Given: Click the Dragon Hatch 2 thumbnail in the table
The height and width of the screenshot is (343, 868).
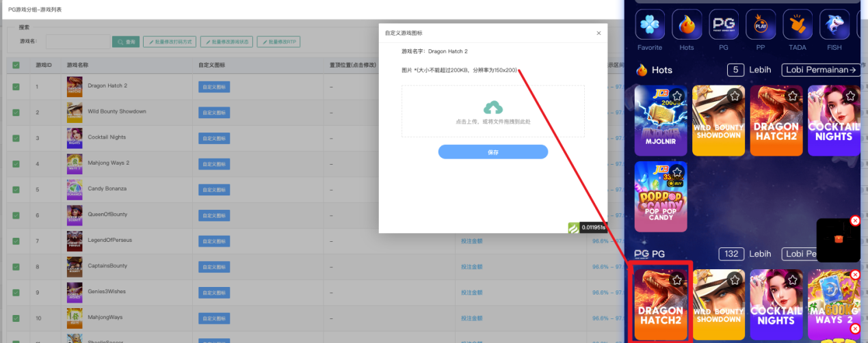Looking at the screenshot, I should (x=75, y=86).
